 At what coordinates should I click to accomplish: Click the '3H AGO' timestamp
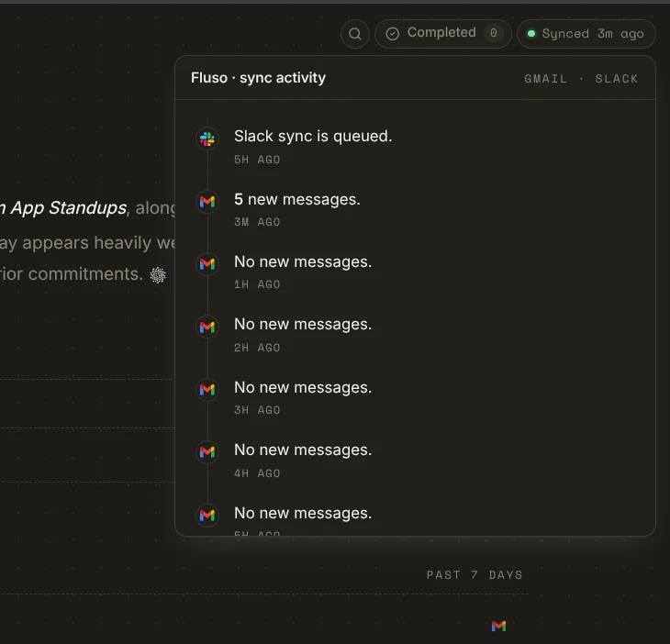tap(257, 410)
